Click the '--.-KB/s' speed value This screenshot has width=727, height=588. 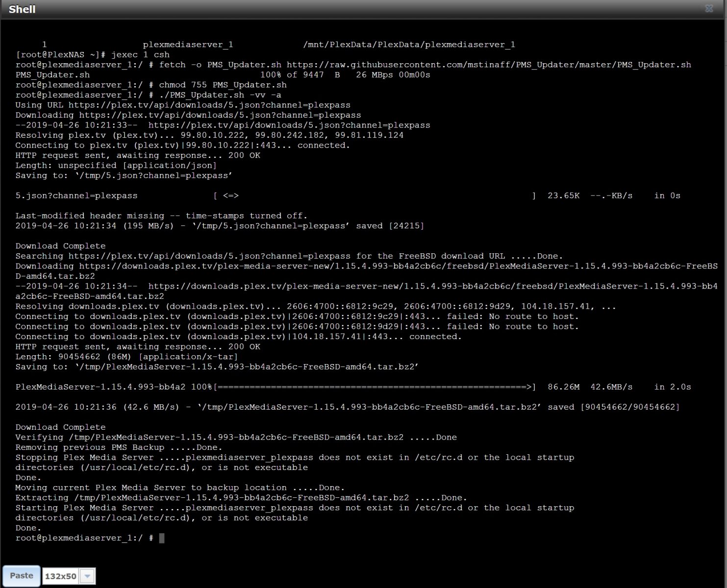(x=611, y=196)
